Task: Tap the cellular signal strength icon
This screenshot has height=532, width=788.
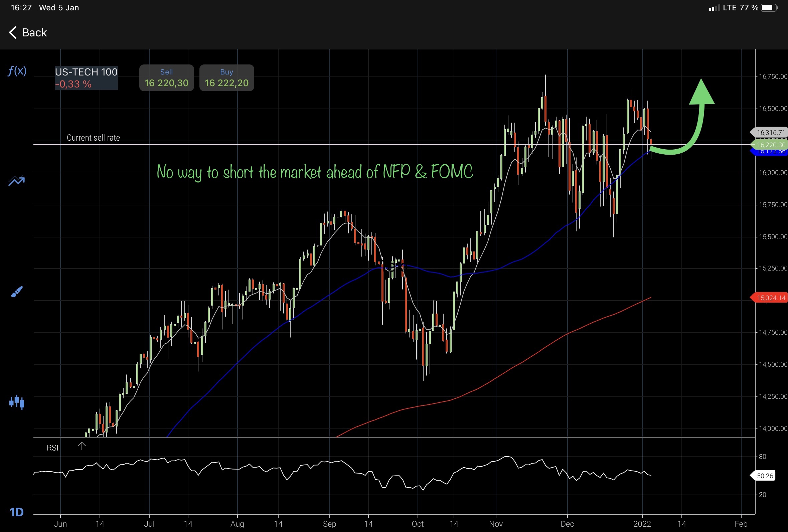Action: tap(714, 8)
